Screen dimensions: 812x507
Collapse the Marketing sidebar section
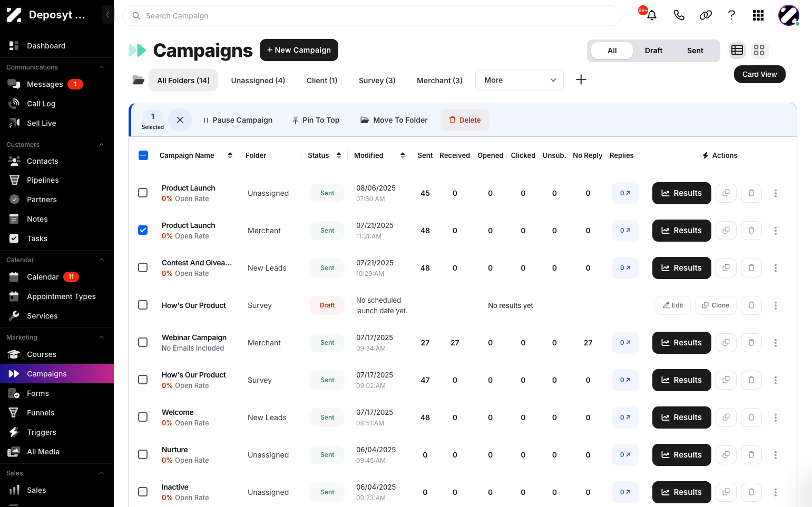tap(102, 337)
